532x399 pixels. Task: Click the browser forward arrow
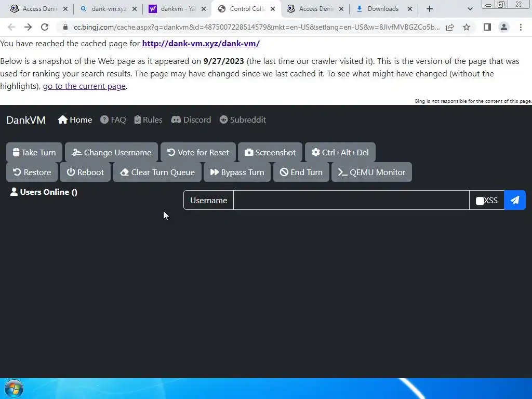click(x=28, y=27)
